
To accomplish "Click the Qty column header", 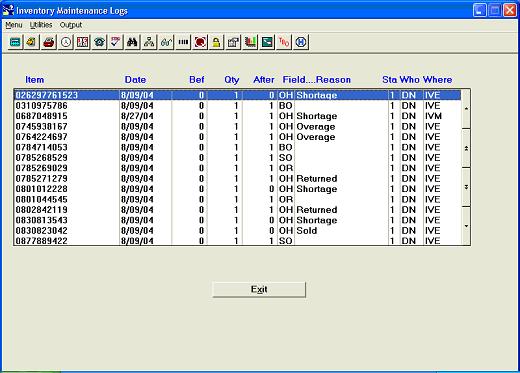I will (x=232, y=80).
